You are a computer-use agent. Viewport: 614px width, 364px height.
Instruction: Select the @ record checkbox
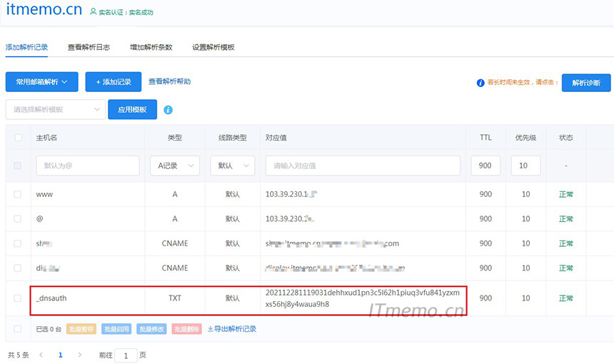click(18, 219)
